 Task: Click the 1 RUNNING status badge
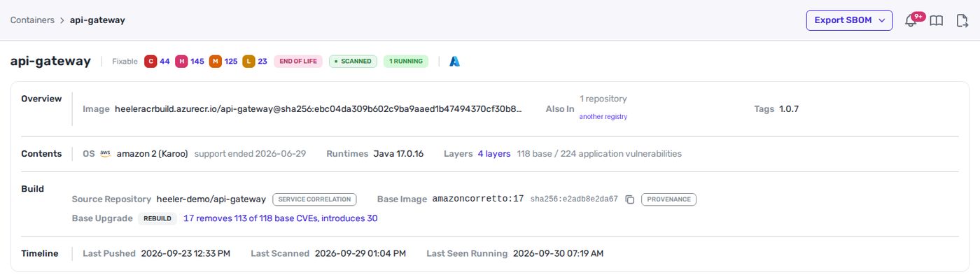click(406, 62)
